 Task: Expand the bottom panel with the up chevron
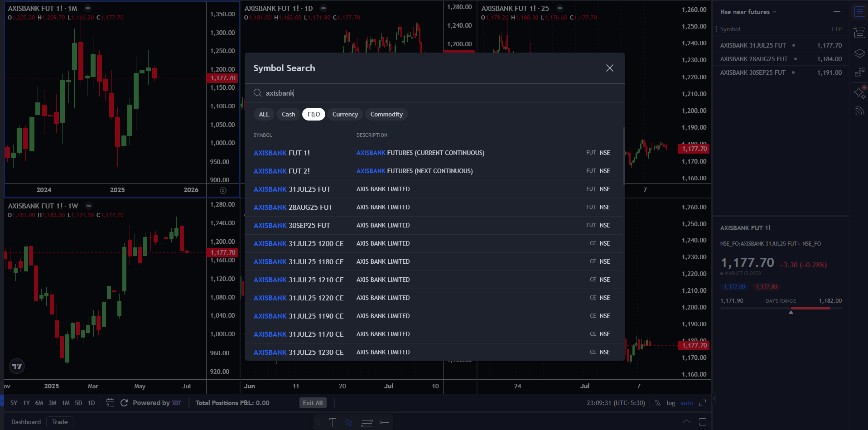click(687, 422)
